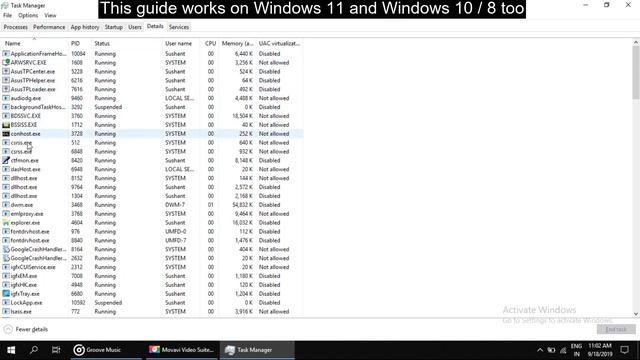Click the scrollbar down arrow
This screenshot has width=640, height=360.
[636, 314]
